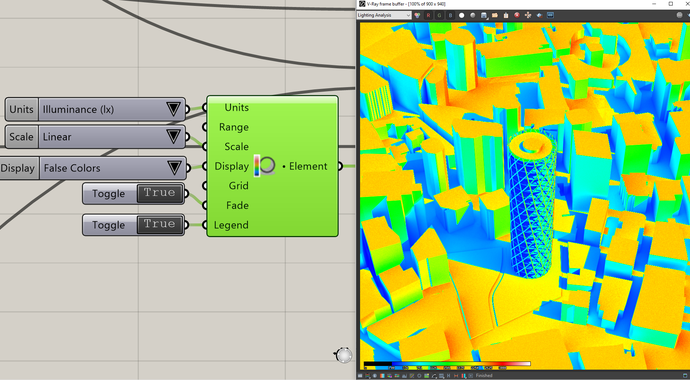Toggle the curves correction diagonal line icon
Viewport: 690px width, 380px height.
click(412, 376)
